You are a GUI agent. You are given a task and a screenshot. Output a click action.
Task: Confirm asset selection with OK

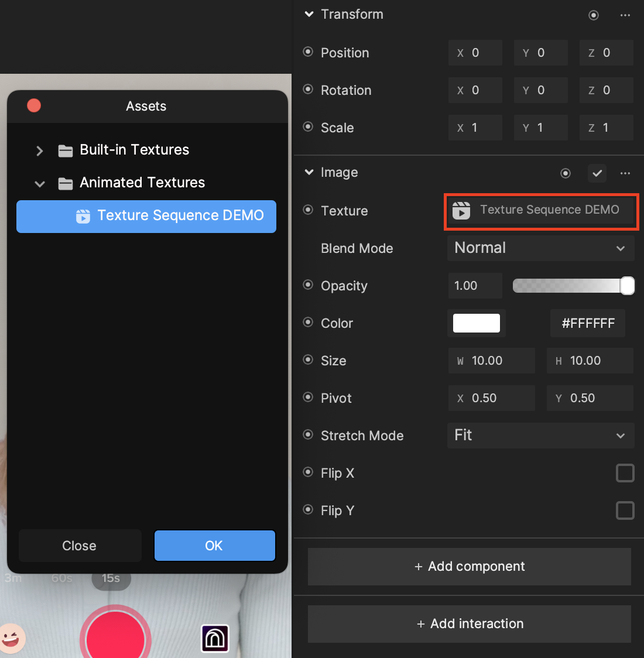214,546
